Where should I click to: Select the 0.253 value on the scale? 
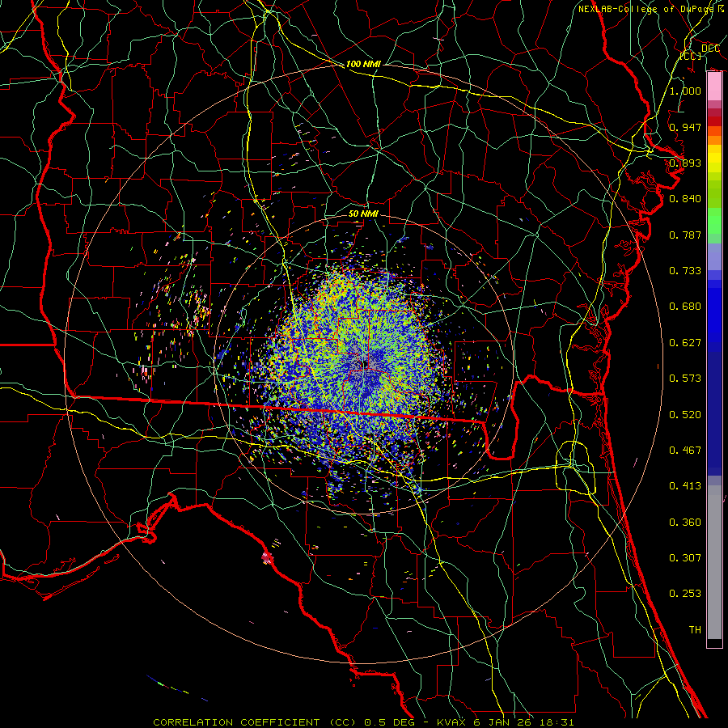click(685, 594)
